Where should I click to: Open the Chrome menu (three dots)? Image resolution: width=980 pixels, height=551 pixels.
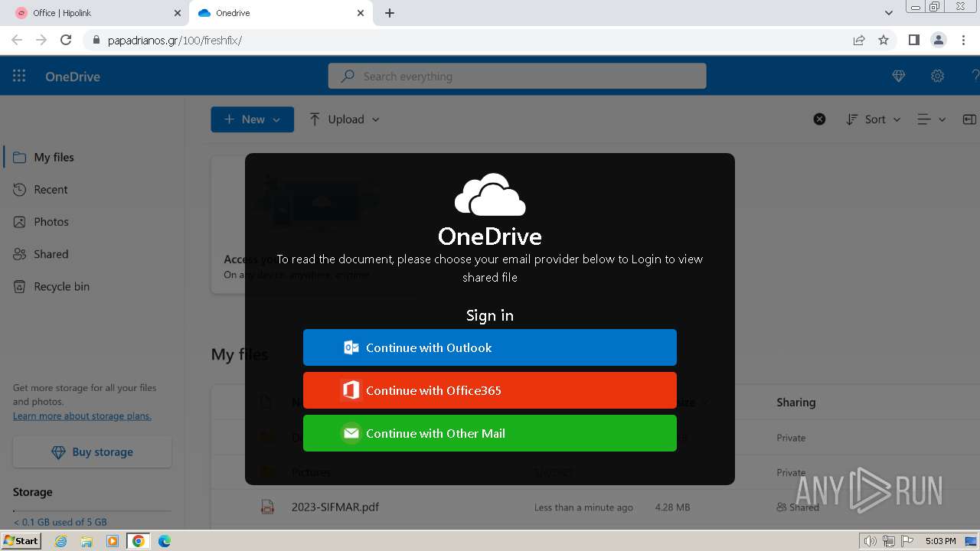point(963,40)
